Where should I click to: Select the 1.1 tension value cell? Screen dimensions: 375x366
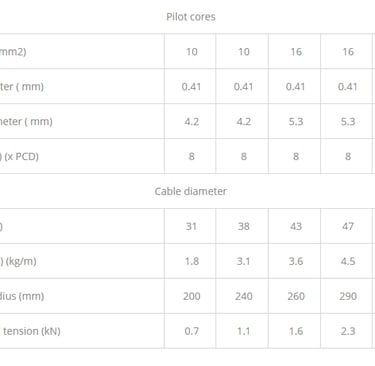[243, 331]
